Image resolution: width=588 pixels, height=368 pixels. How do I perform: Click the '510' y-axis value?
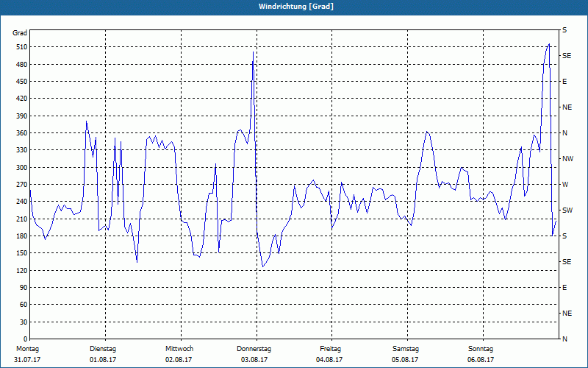point(22,47)
